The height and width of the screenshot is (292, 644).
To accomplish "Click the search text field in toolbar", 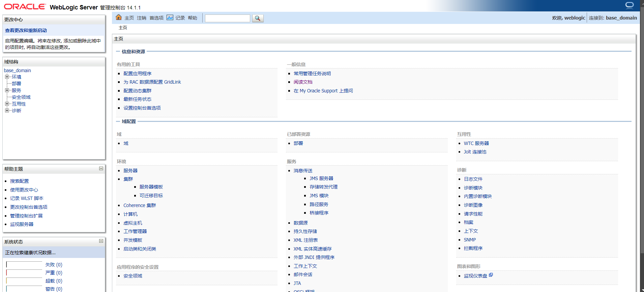I will (228, 18).
